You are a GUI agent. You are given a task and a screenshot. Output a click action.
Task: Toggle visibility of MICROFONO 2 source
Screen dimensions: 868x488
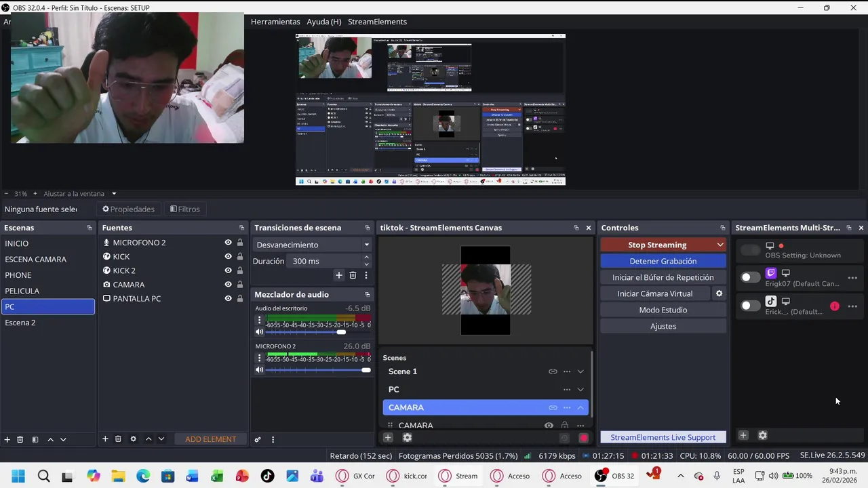(229, 243)
